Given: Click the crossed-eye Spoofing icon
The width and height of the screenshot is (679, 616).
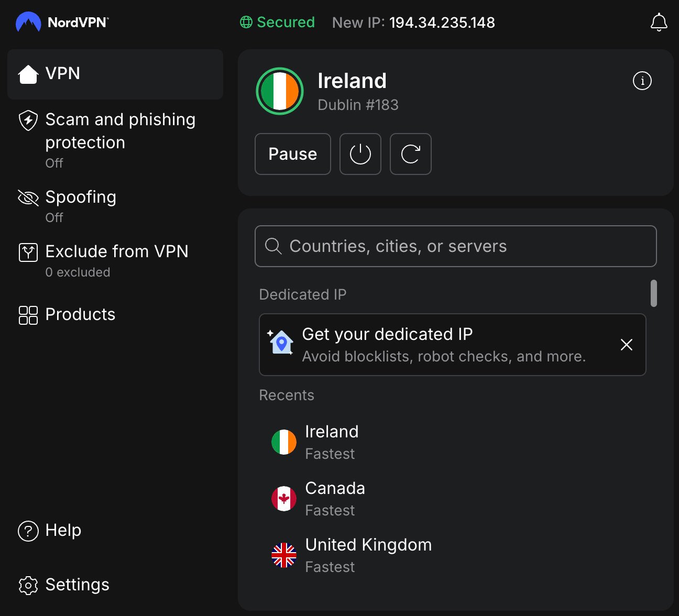Looking at the screenshot, I should [28, 197].
